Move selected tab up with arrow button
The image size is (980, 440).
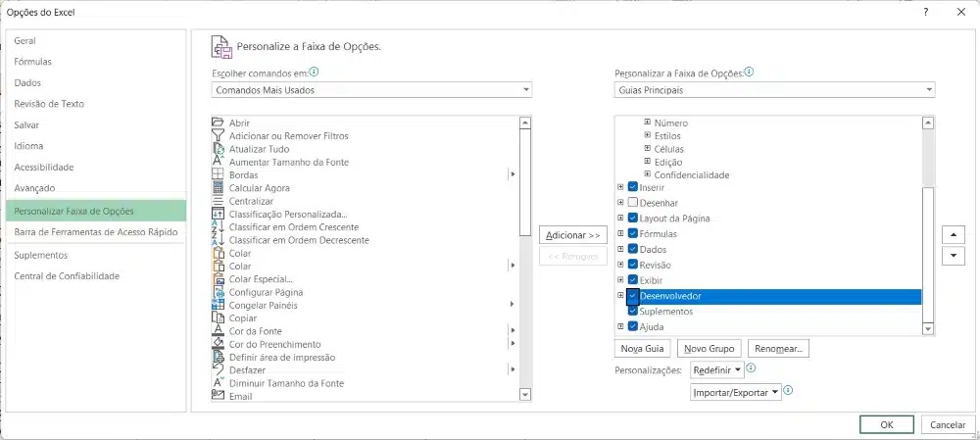[954, 235]
